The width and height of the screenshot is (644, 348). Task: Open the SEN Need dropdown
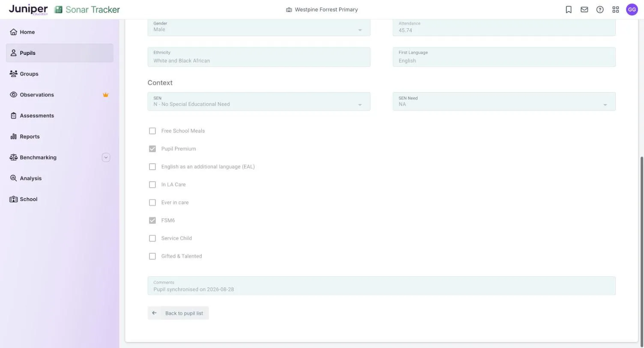[504, 102]
